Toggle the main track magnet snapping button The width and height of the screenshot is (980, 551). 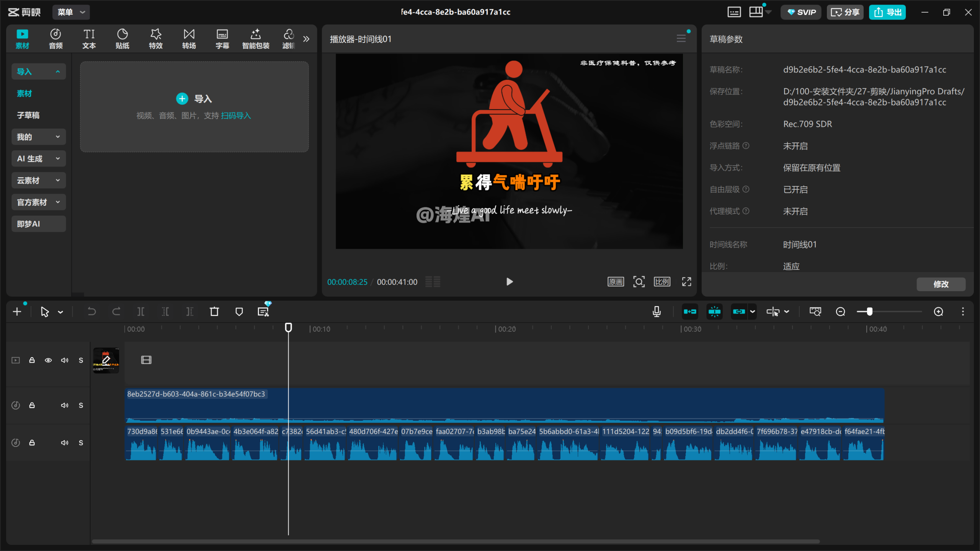coord(690,312)
